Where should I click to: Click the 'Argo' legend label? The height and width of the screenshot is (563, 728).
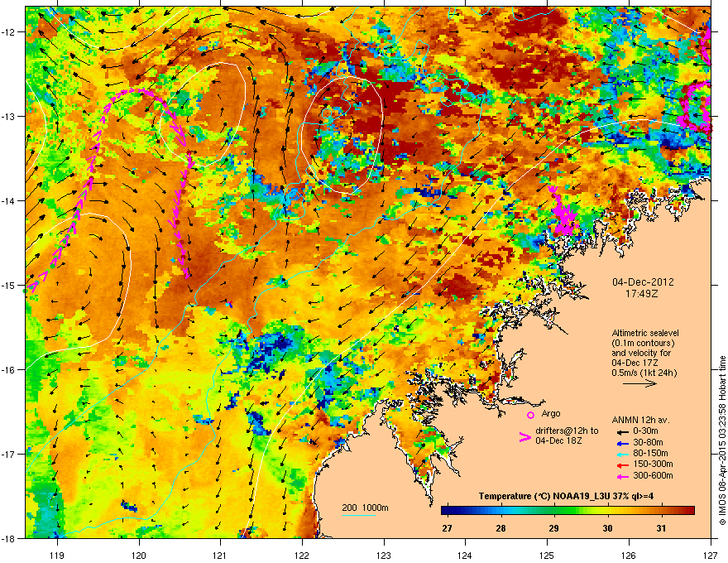pyautogui.click(x=551, y=413)
